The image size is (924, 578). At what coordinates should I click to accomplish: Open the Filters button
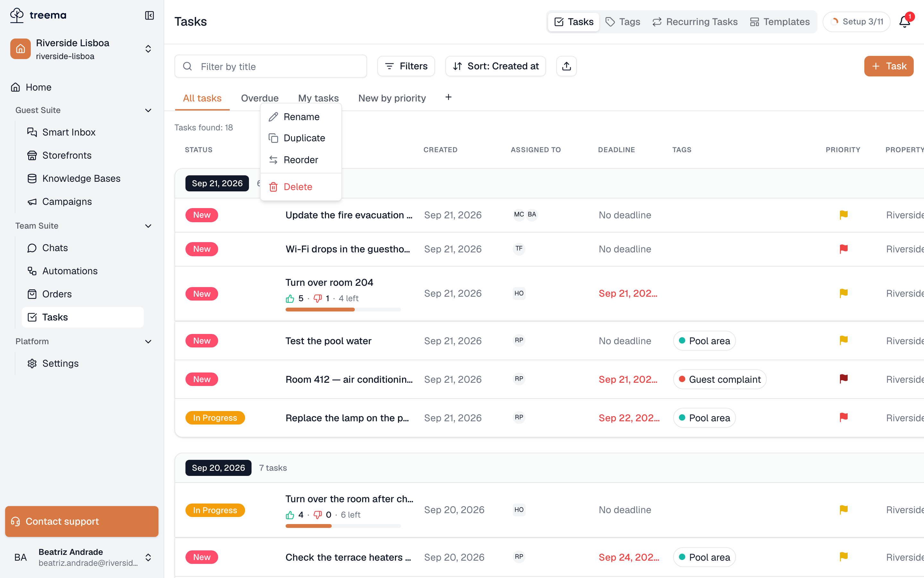(406, 66)
